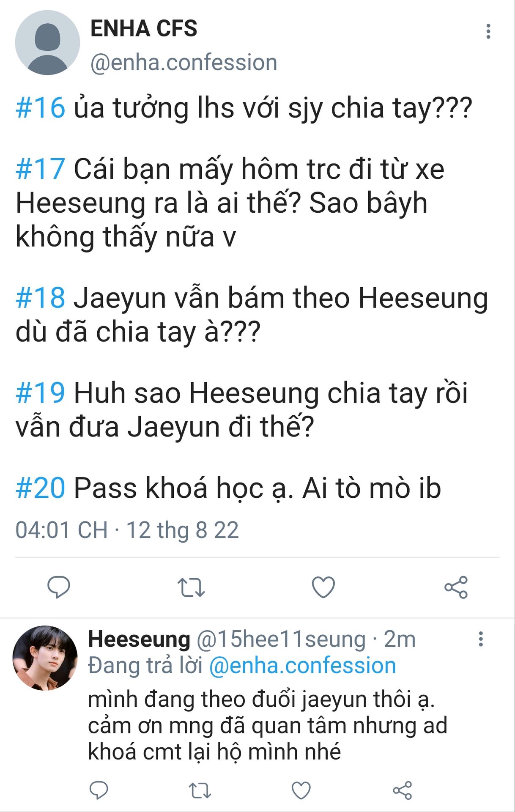Tap the #19 hashtag link
Screen dimensions: 515x812
tap(41, 393)
